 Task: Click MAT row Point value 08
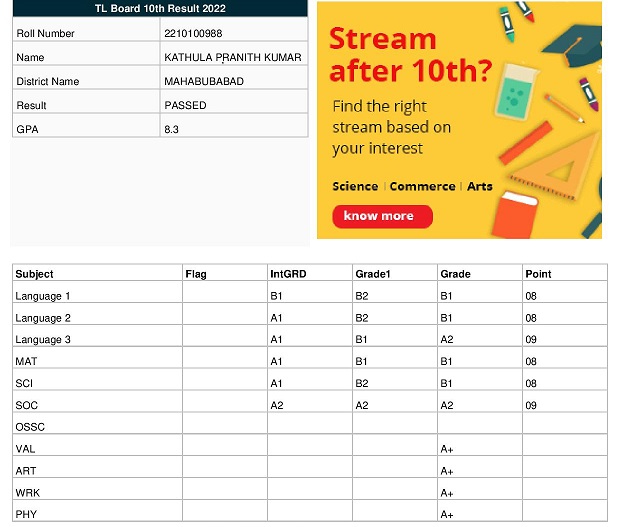click(x=531, y=362)
